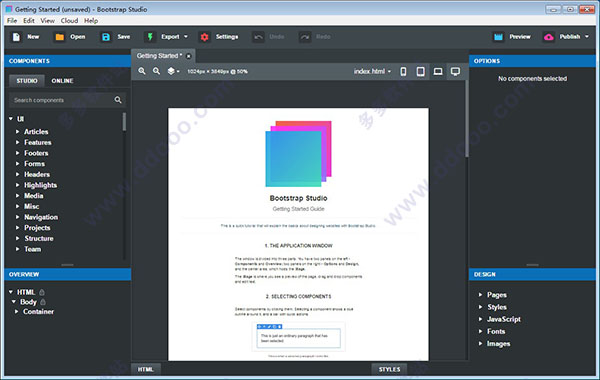Click the stage vertical scrollbar
600x380 pixels.
click(x=466, y=119)
